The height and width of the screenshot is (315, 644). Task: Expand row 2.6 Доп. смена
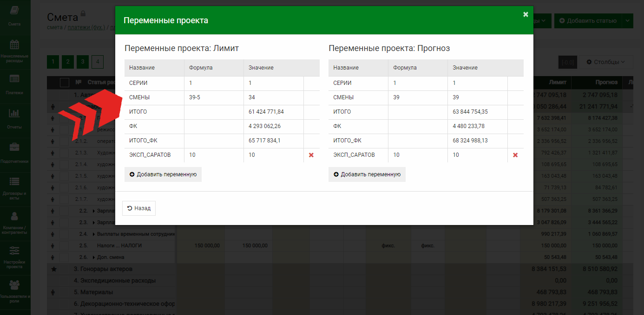pos(94,257)
